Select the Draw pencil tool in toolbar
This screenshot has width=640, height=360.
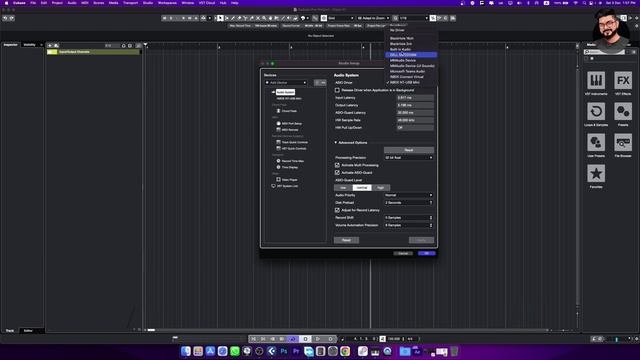click(233, 18)
